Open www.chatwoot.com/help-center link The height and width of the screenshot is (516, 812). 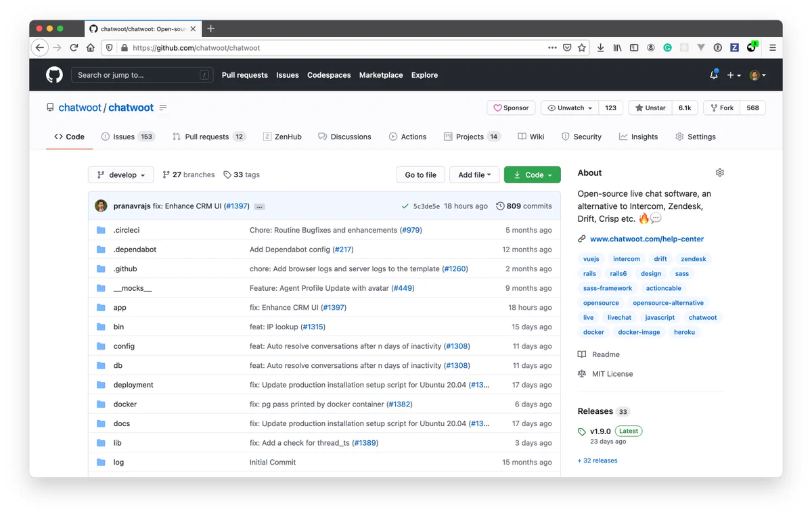(647, 239)
